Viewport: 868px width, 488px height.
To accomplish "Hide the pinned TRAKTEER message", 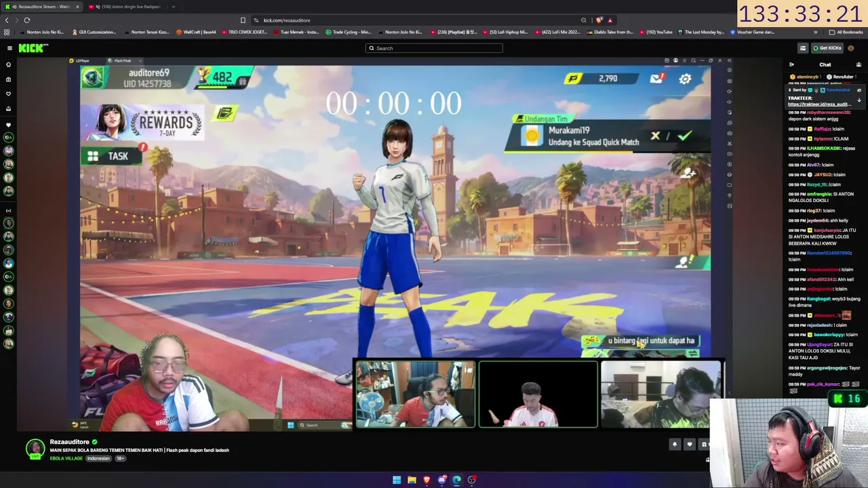I will [x=859, y=90].
